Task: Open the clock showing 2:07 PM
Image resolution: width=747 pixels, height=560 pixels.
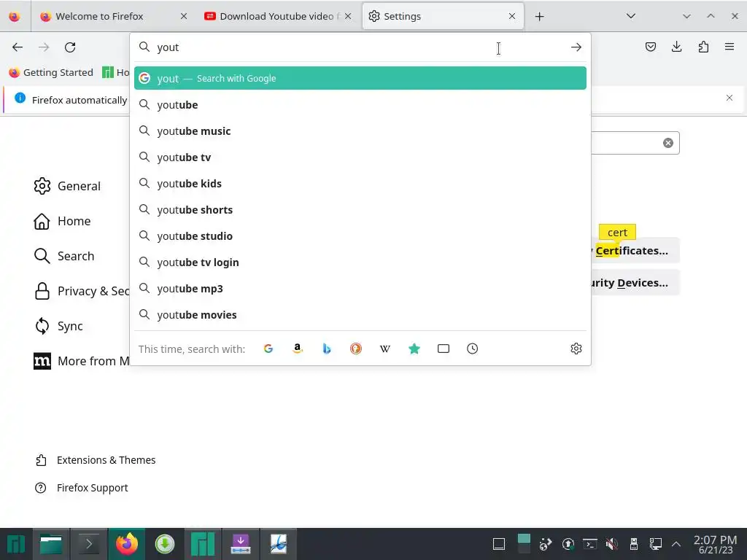Action: [715, 544]
